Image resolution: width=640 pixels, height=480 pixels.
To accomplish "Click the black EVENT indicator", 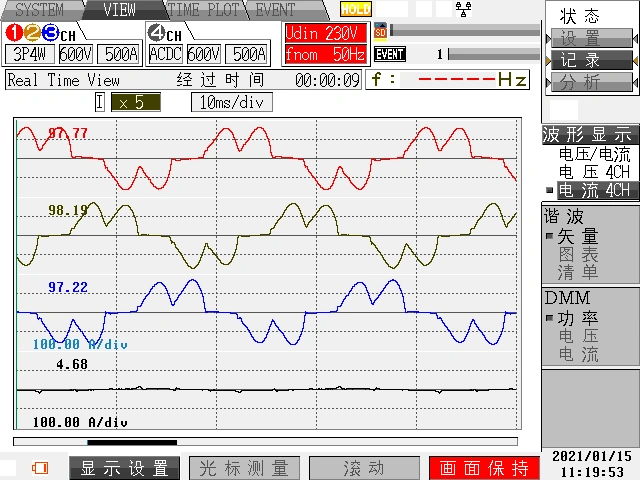I will pyautogui.click(x=390, y=54).
